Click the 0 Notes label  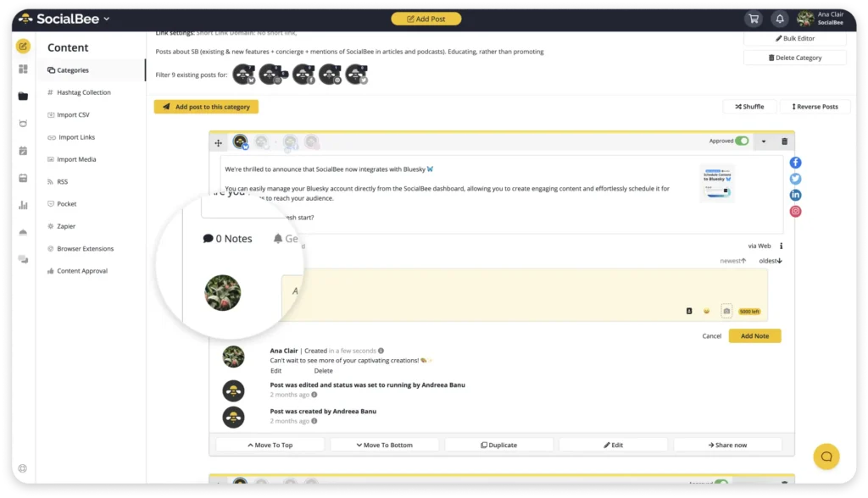coord(227,239)
